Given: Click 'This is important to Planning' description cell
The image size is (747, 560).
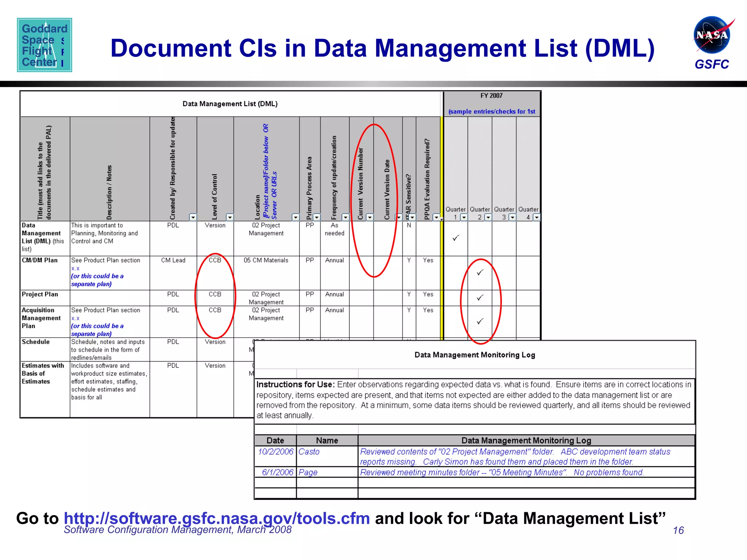Looking at the screenshot, I should [110, 238].
